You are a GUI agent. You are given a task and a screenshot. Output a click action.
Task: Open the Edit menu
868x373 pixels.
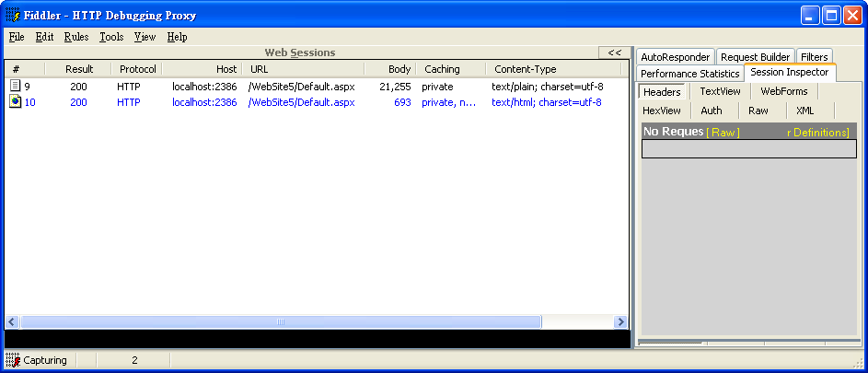[x=44, y=37]
